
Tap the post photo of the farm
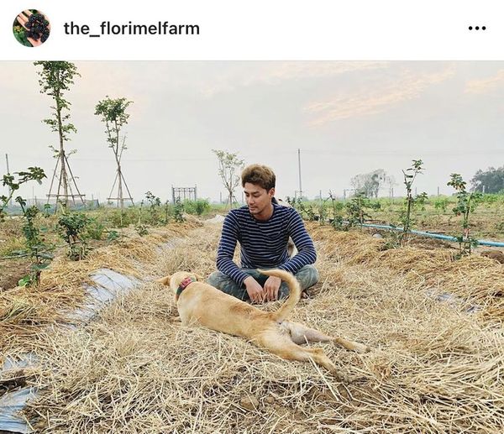pos(252,248)
